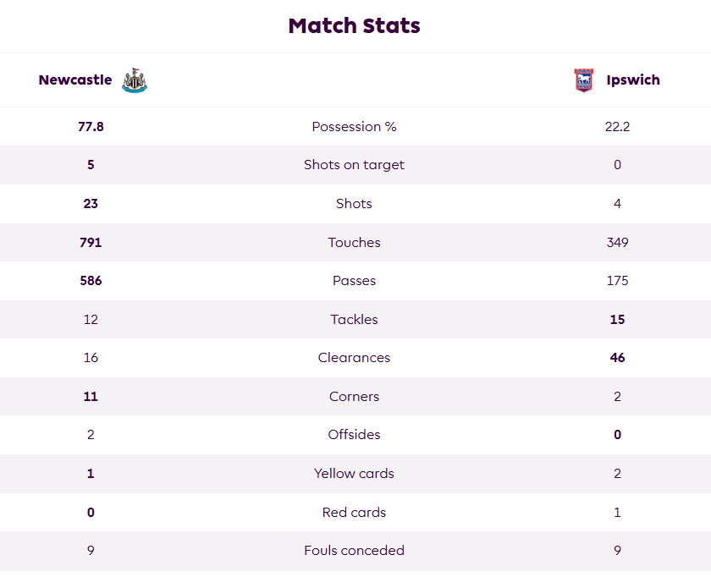
Task: Click the Ipswich Town crest icon
Action: 583,80
